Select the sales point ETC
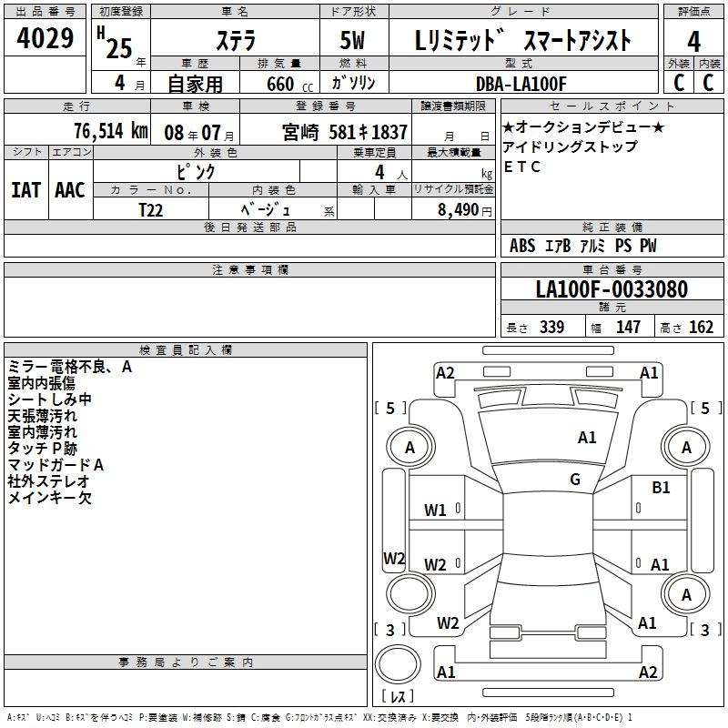 521,167
